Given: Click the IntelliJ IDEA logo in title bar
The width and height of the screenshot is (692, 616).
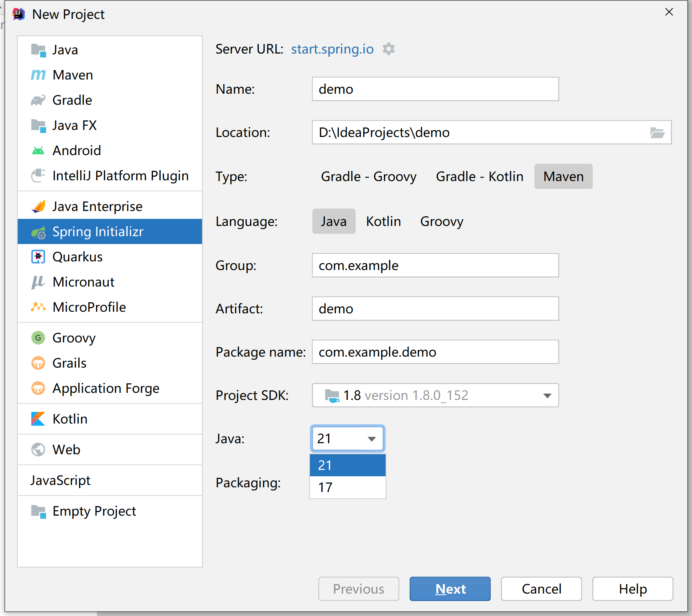Looking at the screenshot, I should 19,14.
